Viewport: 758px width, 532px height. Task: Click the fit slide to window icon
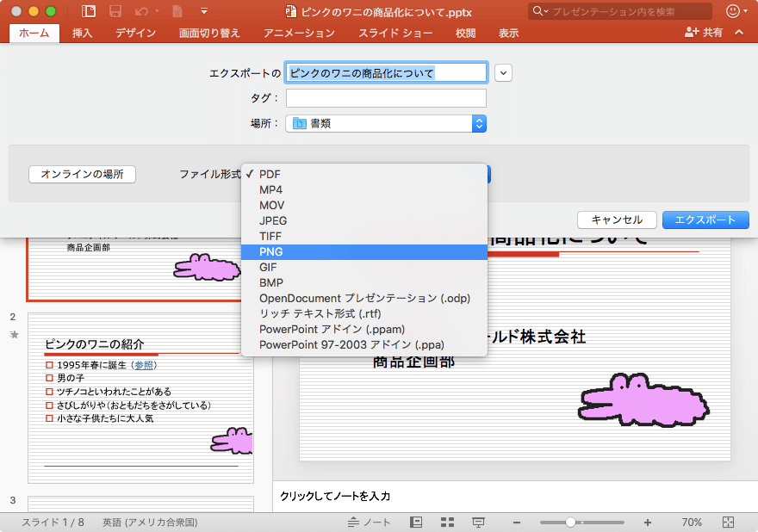coord(728,523)
